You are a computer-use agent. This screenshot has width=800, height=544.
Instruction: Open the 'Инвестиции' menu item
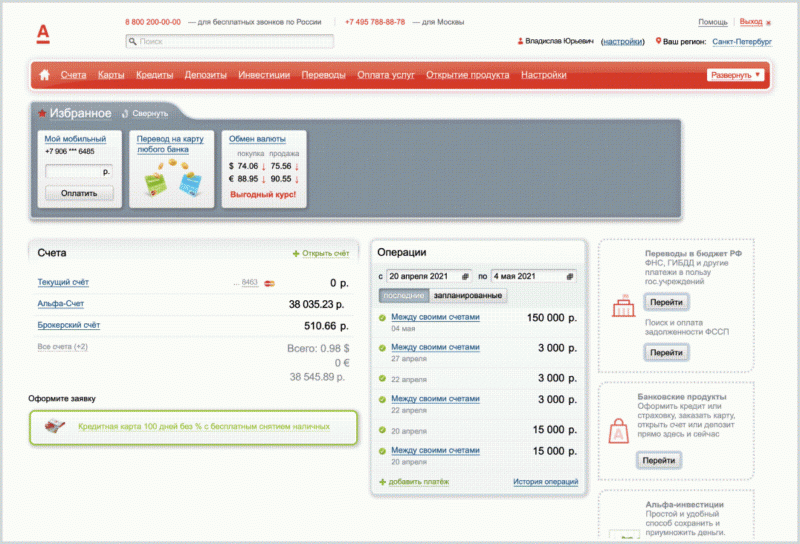pyautogui.click(x=264, y=75)
